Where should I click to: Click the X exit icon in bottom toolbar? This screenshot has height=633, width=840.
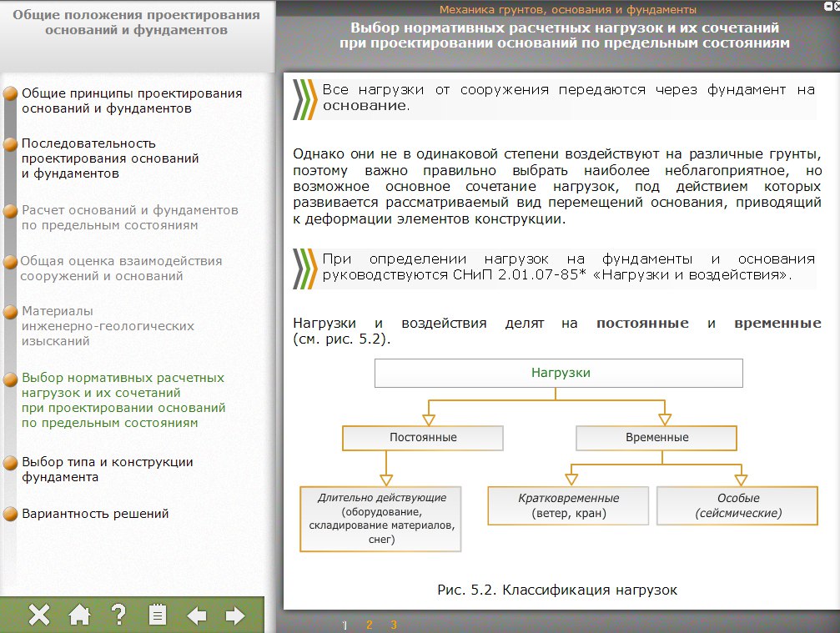coord(39,615)
